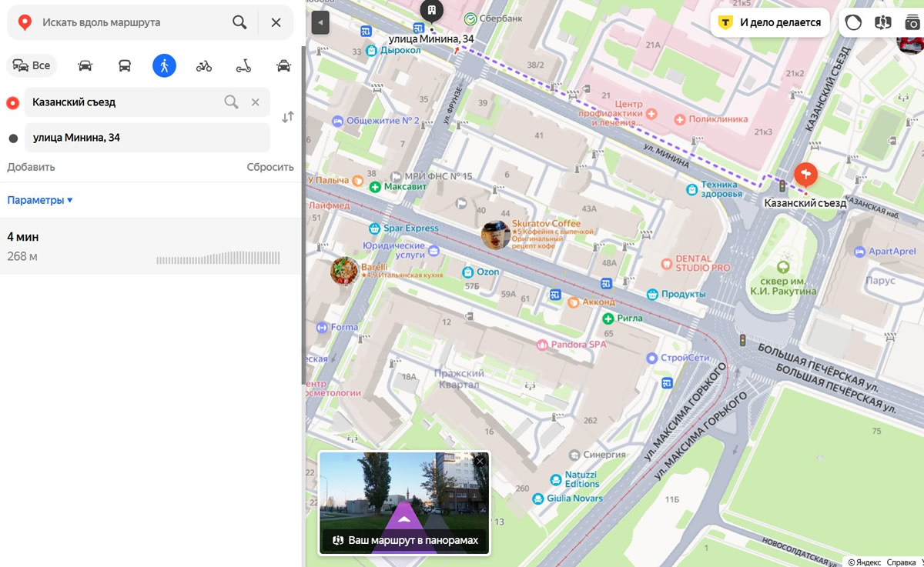Select the public transport bus mode
Viewport: 924px width, 567px height.
pyautogui.click(x=125, y=65)
